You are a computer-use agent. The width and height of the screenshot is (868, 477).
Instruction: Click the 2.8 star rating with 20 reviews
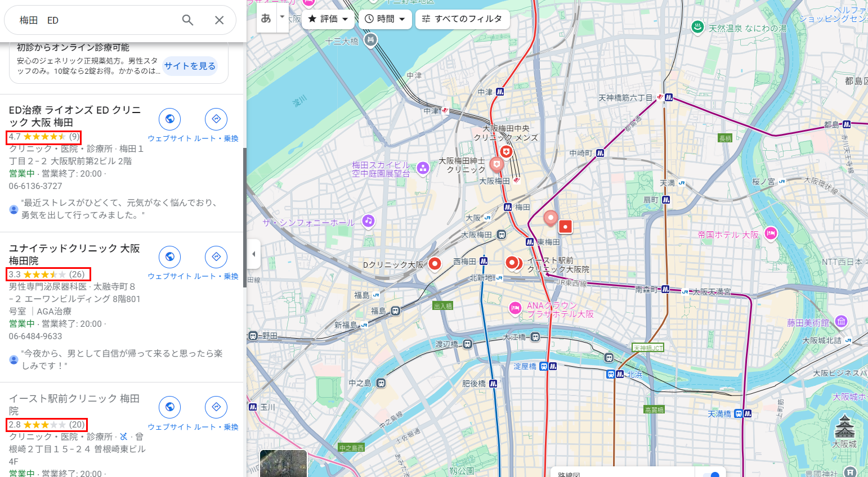[47, 425]
